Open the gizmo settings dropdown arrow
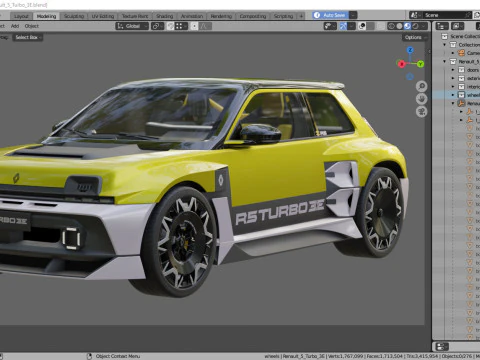This screenshot has height=360, width=480. click(x=351, y=26)
